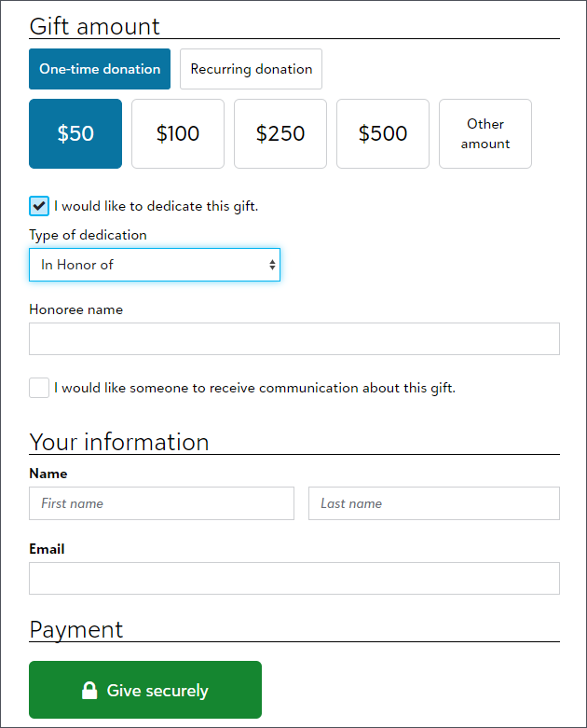Viewport: 587px width, 728px height.
Task: Click the lock icon on Give securely
Action: pos(89,691)
